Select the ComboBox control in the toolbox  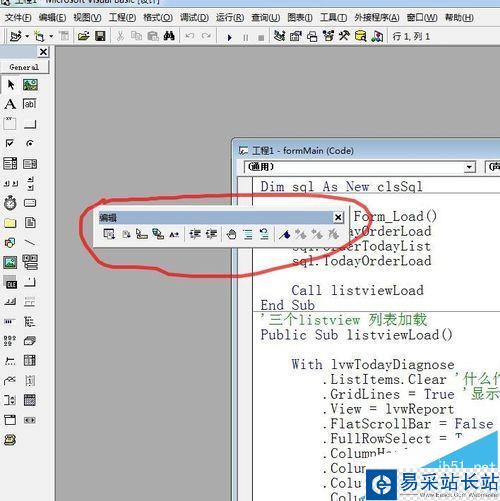[x=10, y=163]
